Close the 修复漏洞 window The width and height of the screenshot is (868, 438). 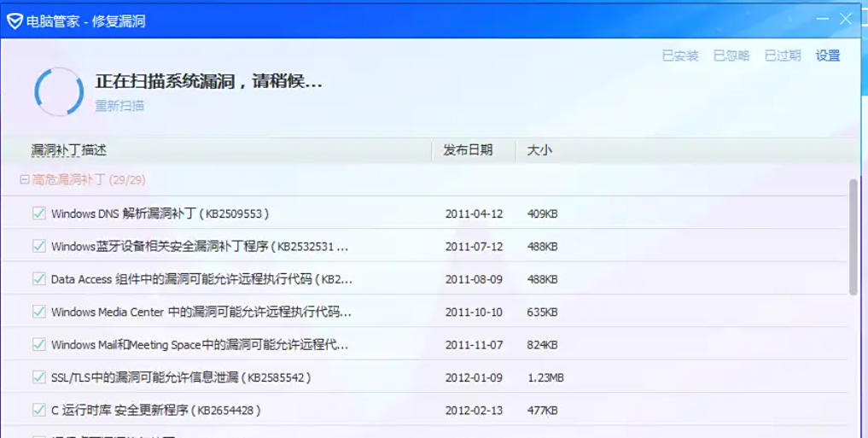[x=845, y=19]
